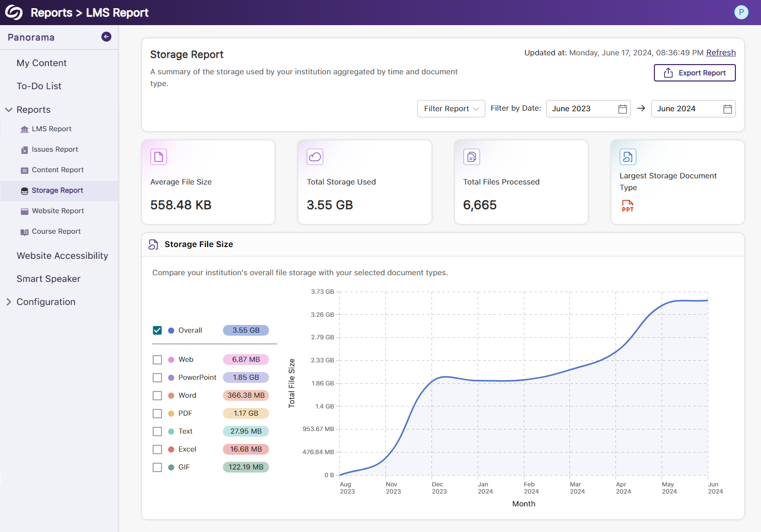Open the Filter Report dropdown
Viewport: 761px width, 532px height.
451,109
